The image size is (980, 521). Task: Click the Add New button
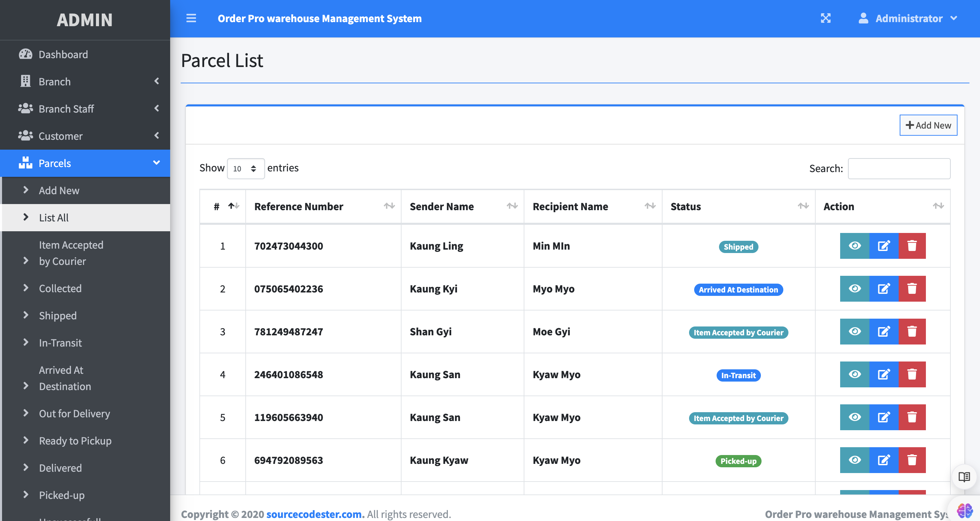point(928,125)
